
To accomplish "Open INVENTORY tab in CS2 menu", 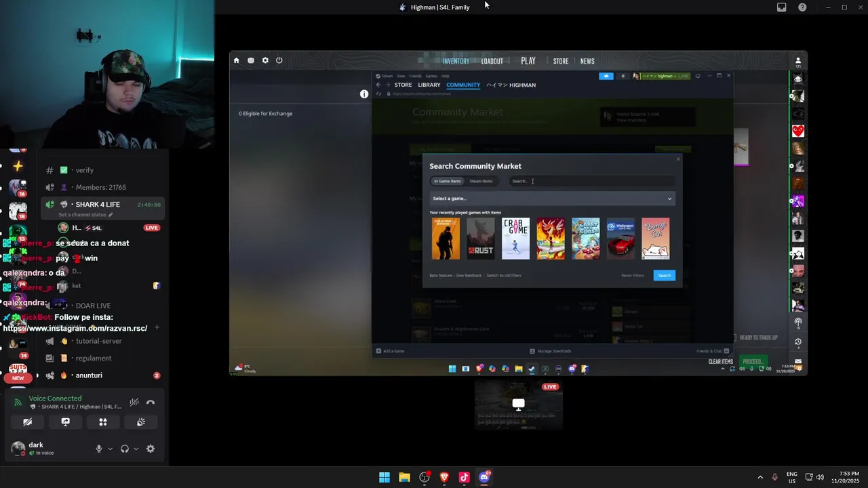I will [456, 61].
